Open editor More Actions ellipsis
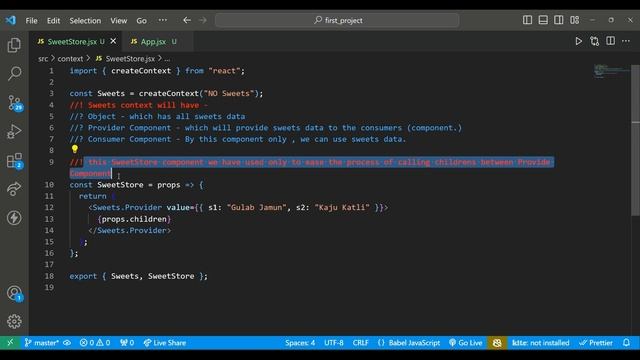 (x=626, y=41)
